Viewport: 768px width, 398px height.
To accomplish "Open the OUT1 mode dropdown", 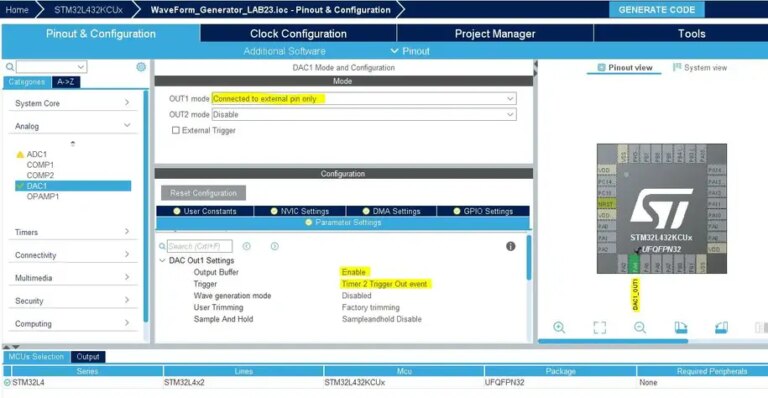I will tap(363, 99).
